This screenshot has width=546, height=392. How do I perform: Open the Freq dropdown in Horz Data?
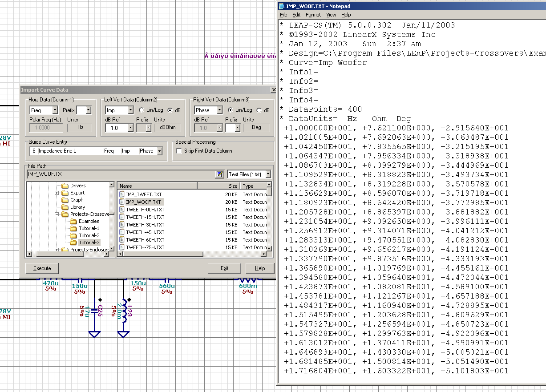tap(55, 110)
